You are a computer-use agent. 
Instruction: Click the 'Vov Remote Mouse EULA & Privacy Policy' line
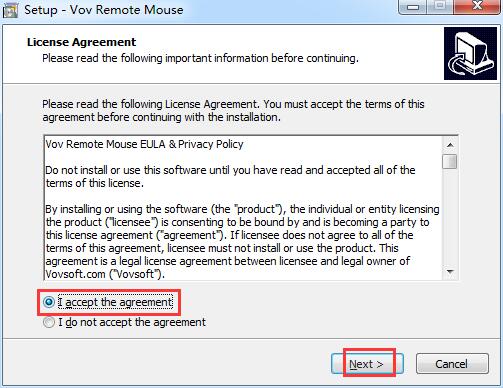coord(144,144)
